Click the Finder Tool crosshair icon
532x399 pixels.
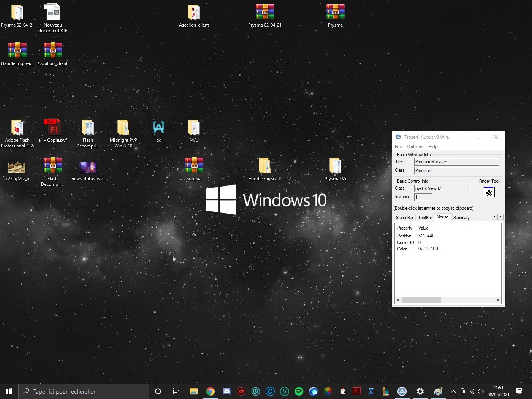489,192
